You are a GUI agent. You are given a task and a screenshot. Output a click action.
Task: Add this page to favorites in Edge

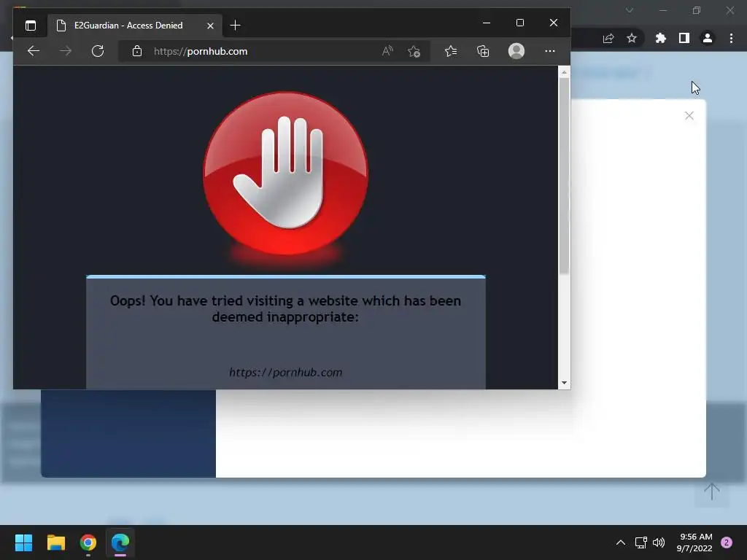pyautogui.click(x=414, y=51)
